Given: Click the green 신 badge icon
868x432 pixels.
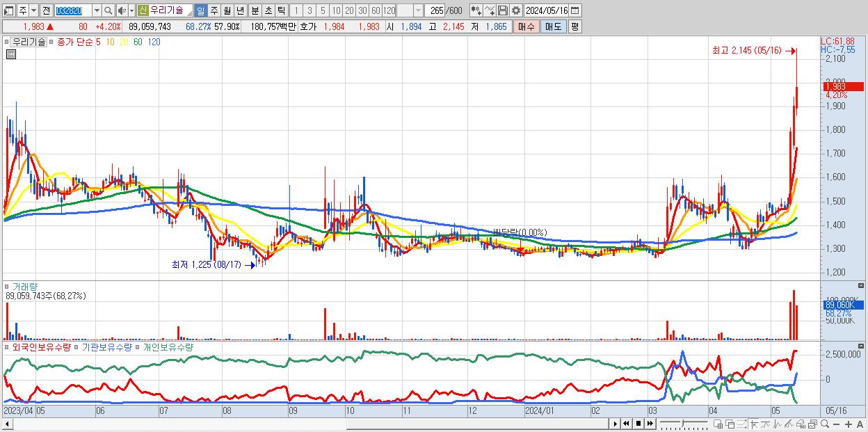Looking at the screenshot, I should tap(143, 10).
